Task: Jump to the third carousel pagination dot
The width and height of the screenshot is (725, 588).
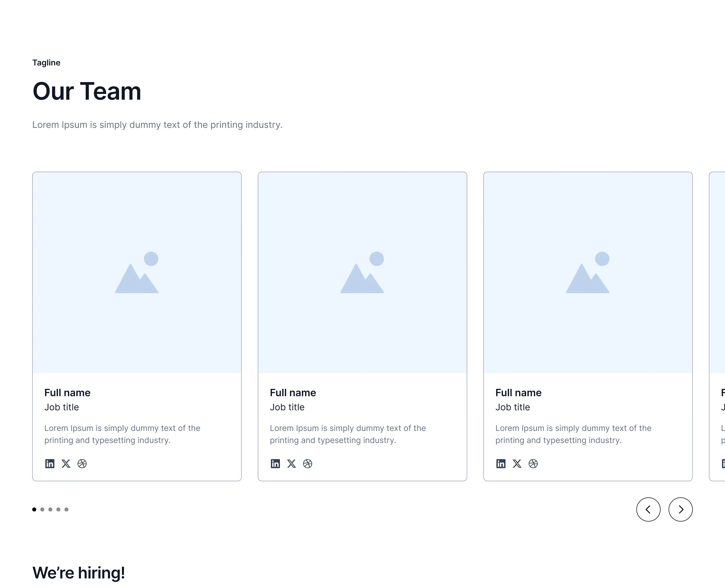Action: [51, 509]
